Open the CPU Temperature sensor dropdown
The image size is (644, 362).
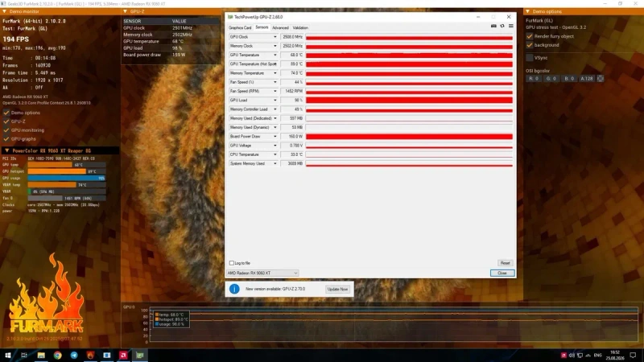[275, 154]
